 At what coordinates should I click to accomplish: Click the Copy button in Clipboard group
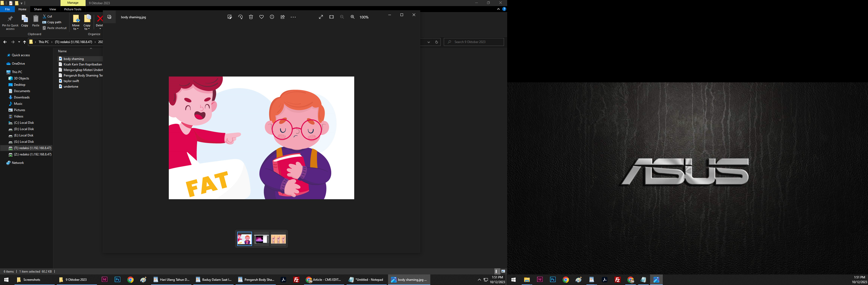click(25, 21)
